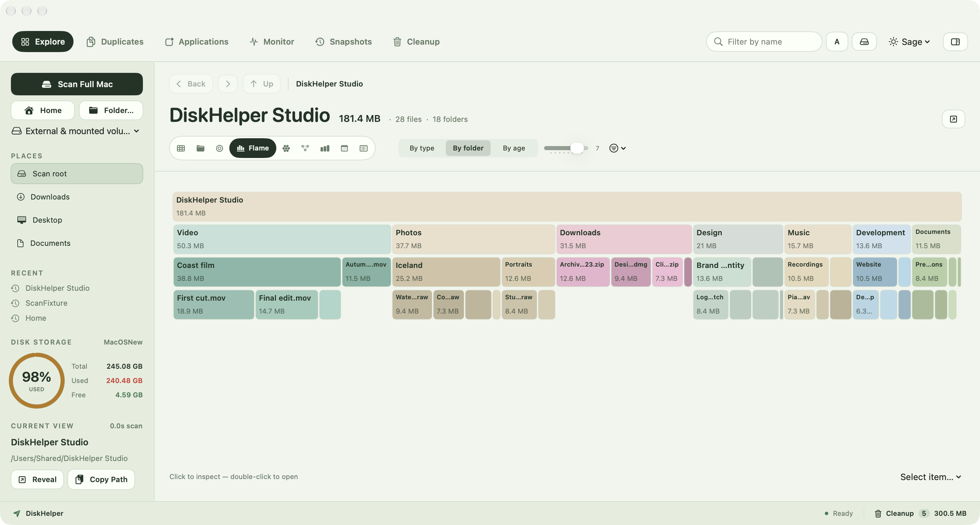Select the 'By age' grouping option

coord(513,148)
